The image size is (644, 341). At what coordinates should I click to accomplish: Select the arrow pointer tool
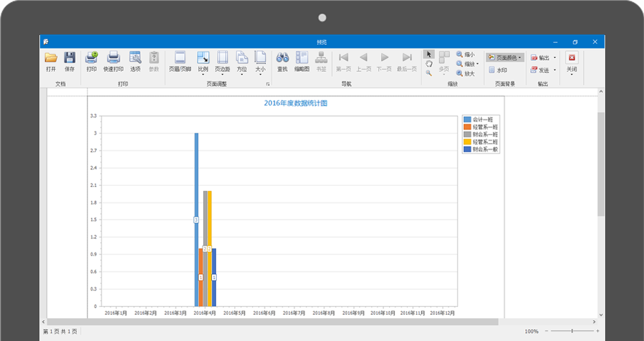pos(429,54)
